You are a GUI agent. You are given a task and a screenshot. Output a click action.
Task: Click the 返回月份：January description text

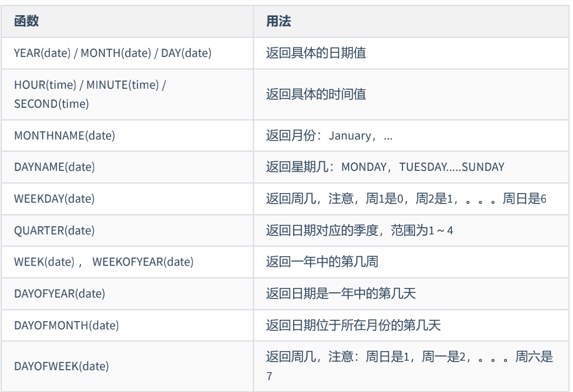tap(329, 135)
